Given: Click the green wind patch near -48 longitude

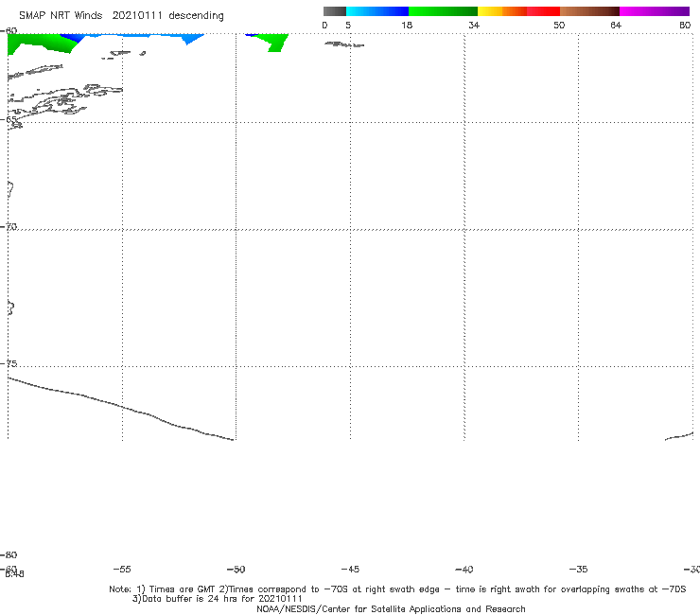Looking at the screenshot, I should [274, 43].
